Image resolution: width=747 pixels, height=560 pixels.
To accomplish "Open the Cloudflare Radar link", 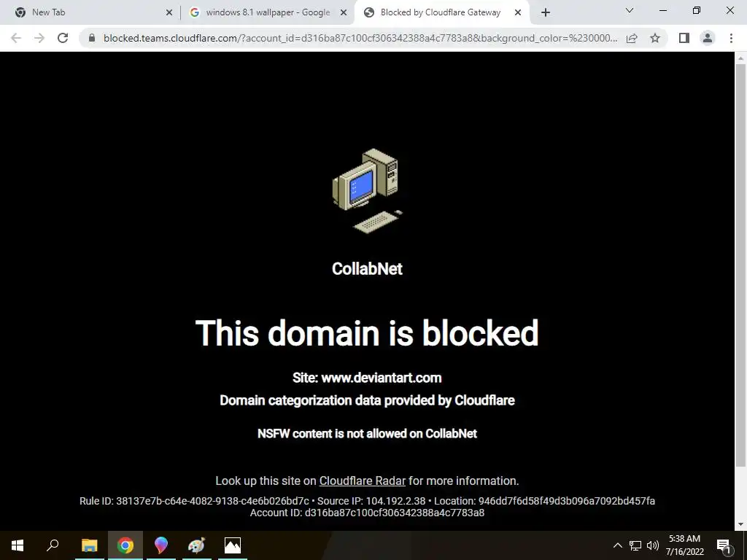I will [362, 481].
